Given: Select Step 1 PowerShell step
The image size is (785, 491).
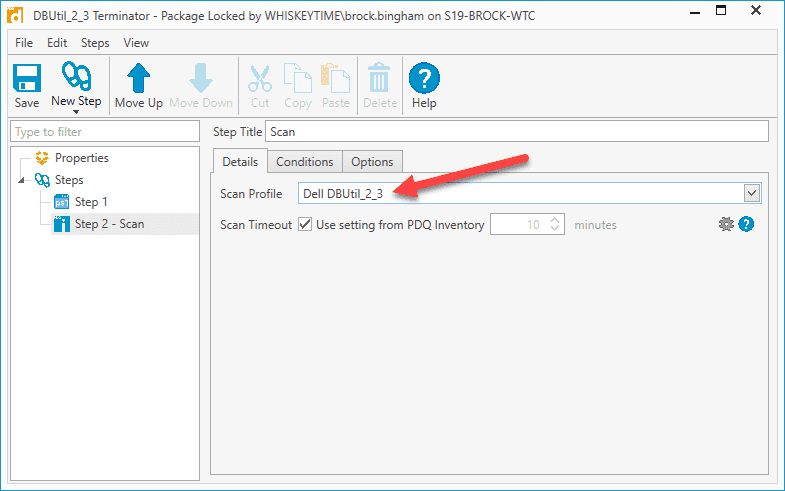Looking at the screenshot, I should [91, 202].
